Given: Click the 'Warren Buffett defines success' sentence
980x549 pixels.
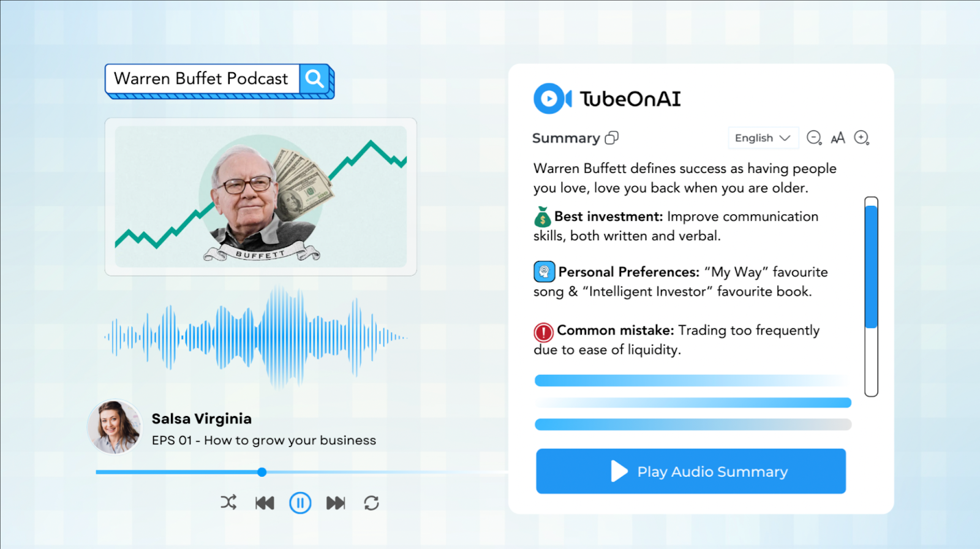Looking at the screenshot, I should point(685,178).
